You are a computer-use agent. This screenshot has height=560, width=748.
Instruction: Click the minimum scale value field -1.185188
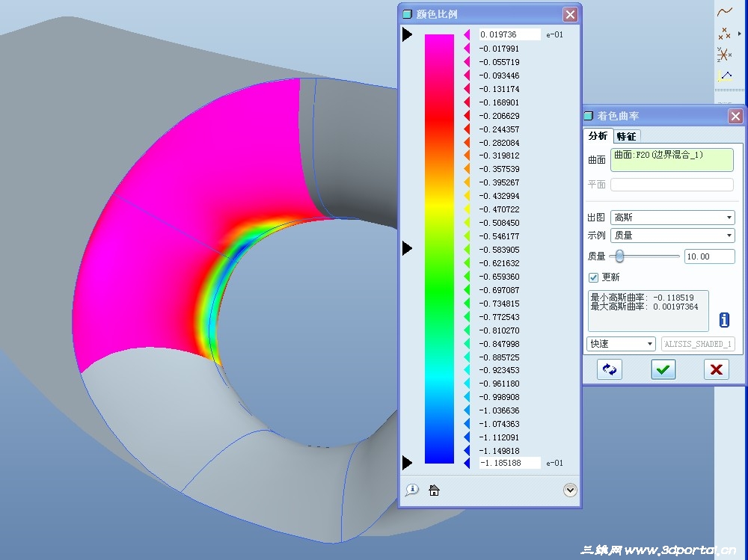509,463
